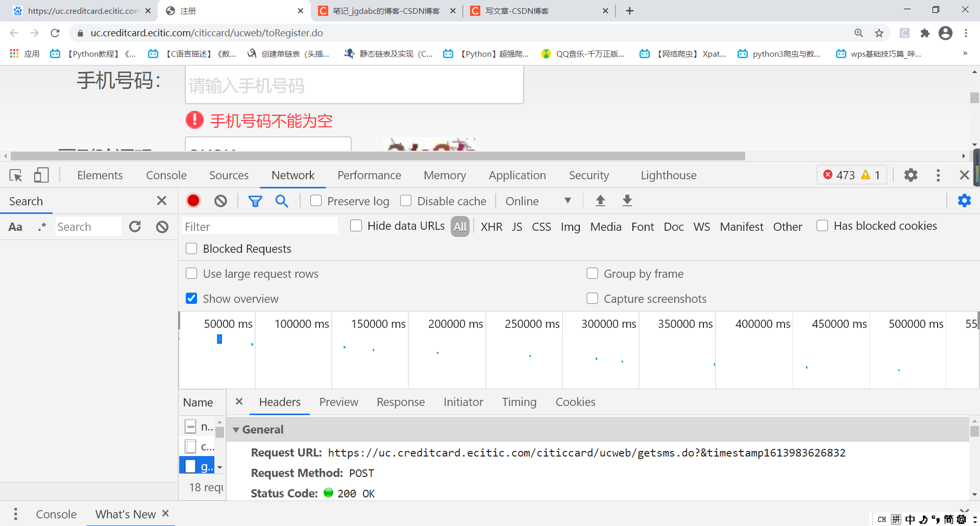Filter requests by JS type
The width and height of the screenshot is (980, 526).
(x=517, y=227)
